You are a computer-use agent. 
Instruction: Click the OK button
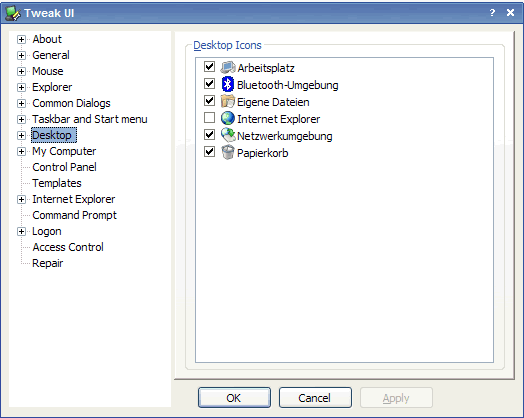click(x=234, y=398)
